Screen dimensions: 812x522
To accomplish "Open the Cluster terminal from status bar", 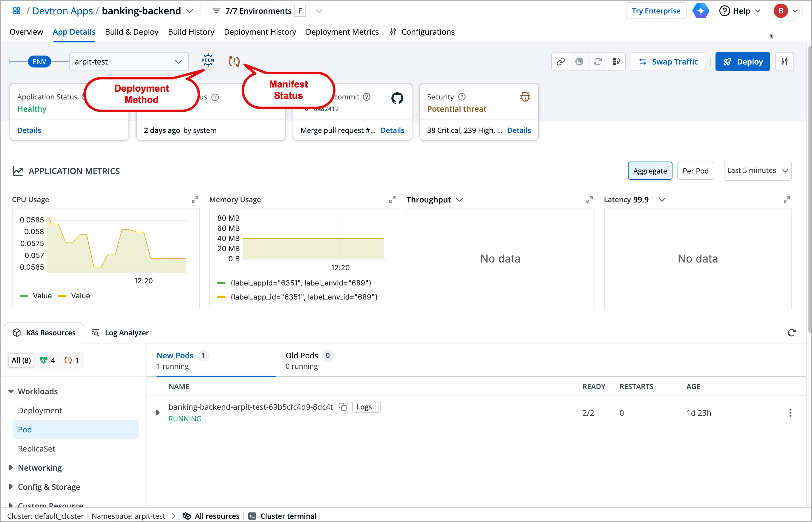I will point(289,515).
